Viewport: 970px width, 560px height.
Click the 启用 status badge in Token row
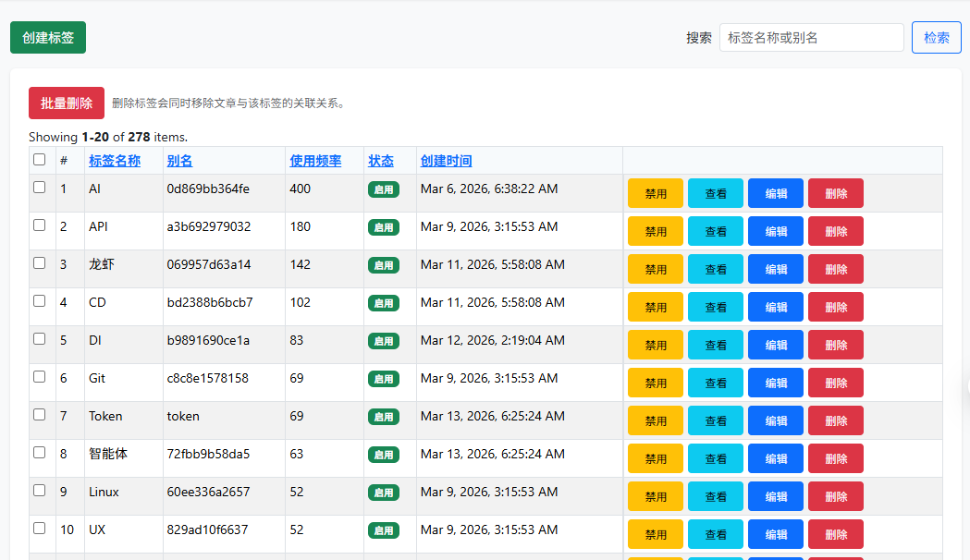384,417
